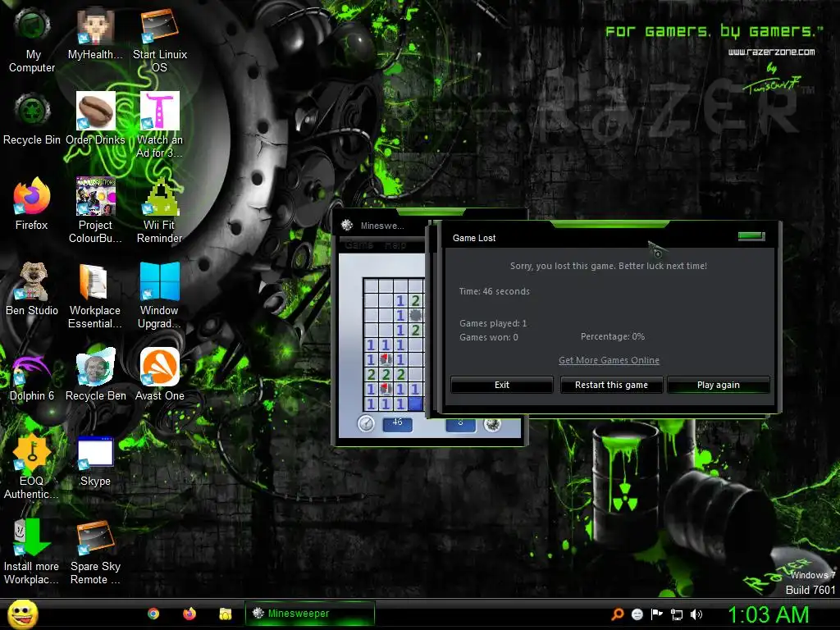This screenshot has width=840, height=630.
Task: Open Chrome from the taskbar
Action: coord(153,614)
